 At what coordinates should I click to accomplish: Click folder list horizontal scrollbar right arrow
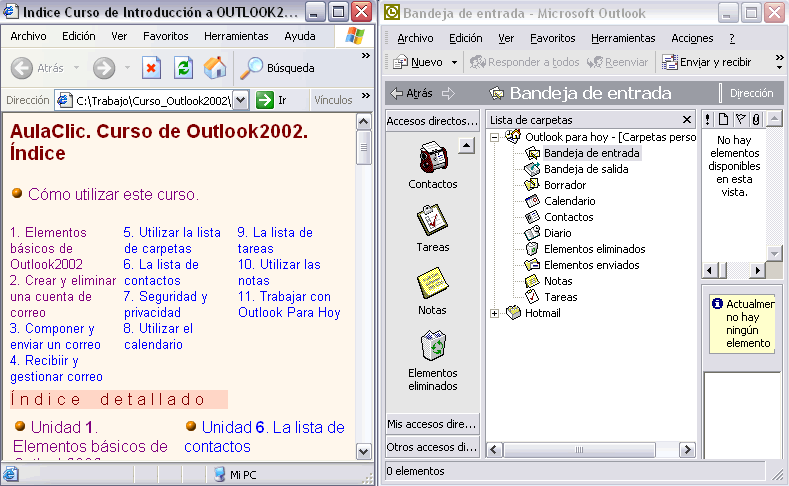coord(687,450)
